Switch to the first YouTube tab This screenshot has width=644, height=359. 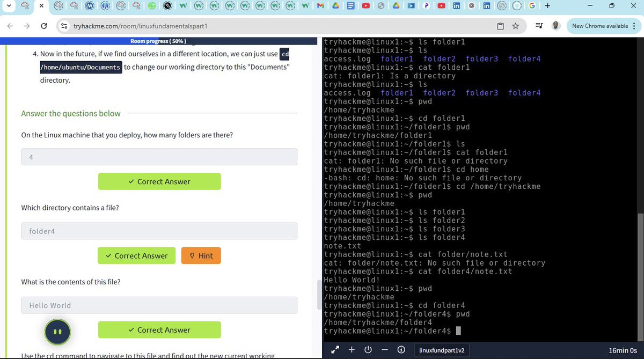click(x=365, y=6)
